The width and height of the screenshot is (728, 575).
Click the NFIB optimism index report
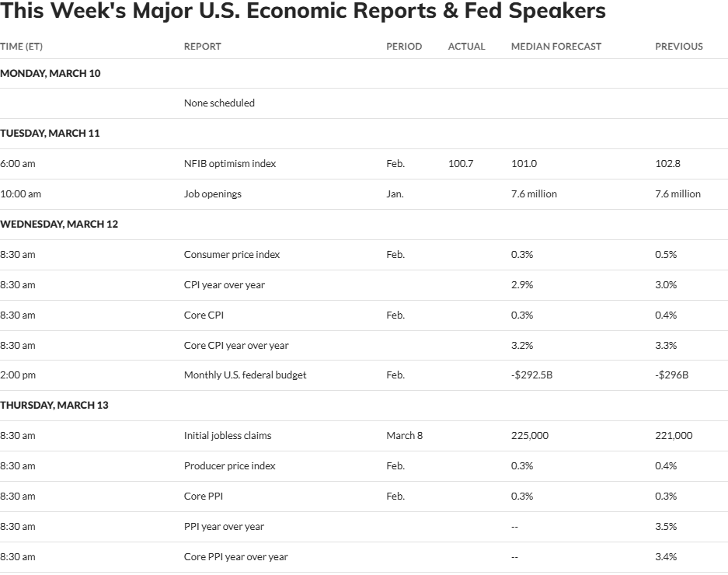(x=230, y=163)
